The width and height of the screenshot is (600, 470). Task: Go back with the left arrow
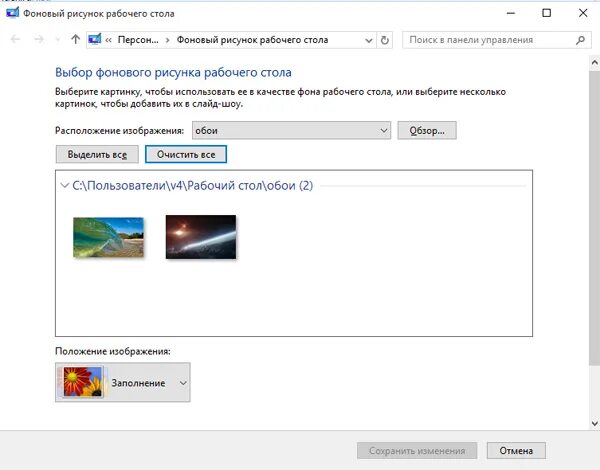tap(15, 39)
